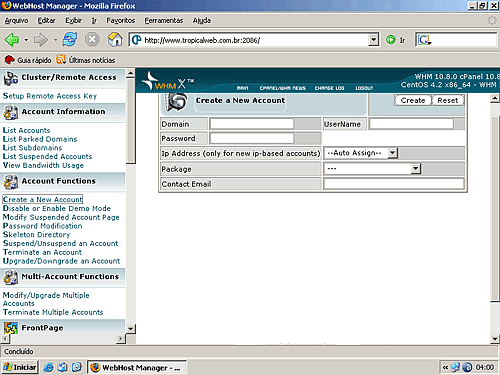Click the FrontPage section icon in sidebar
Viewport: 500px width, 375px height.
pyautogui.click(x=11, y=328)
